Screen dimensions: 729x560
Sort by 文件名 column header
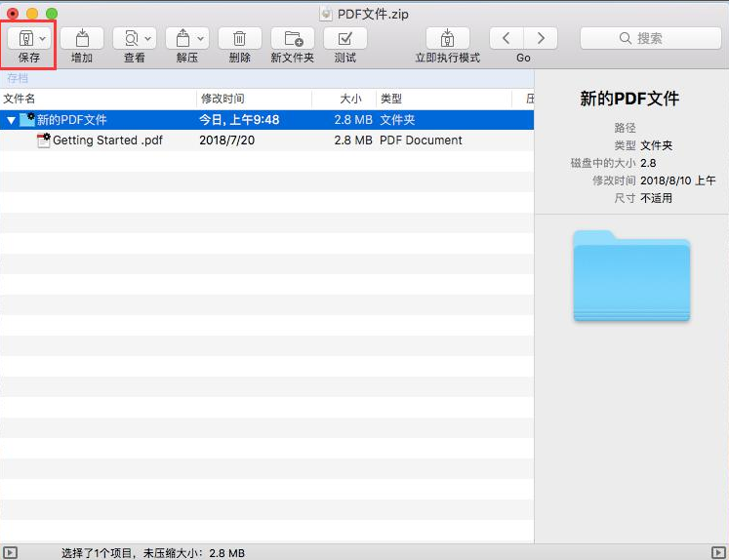pyautogui.click(x=98, y=99)
